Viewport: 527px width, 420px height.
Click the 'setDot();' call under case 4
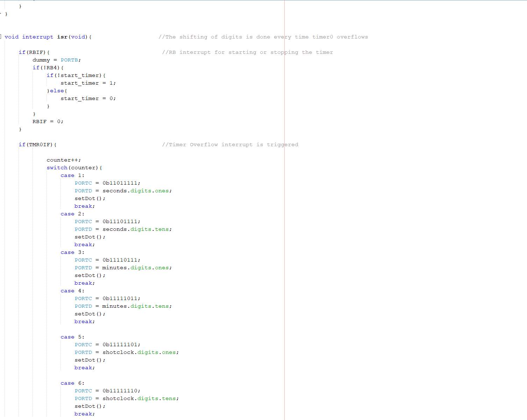90,314
